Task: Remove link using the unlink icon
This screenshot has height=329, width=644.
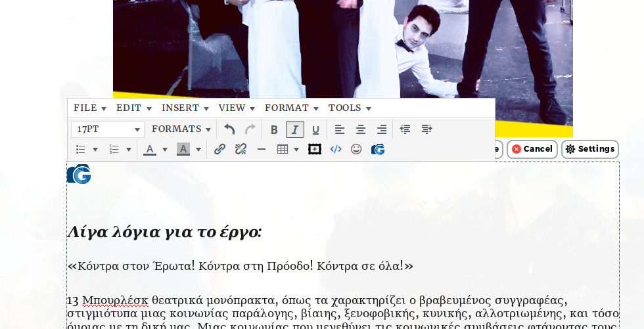Action: coord(241,149)
